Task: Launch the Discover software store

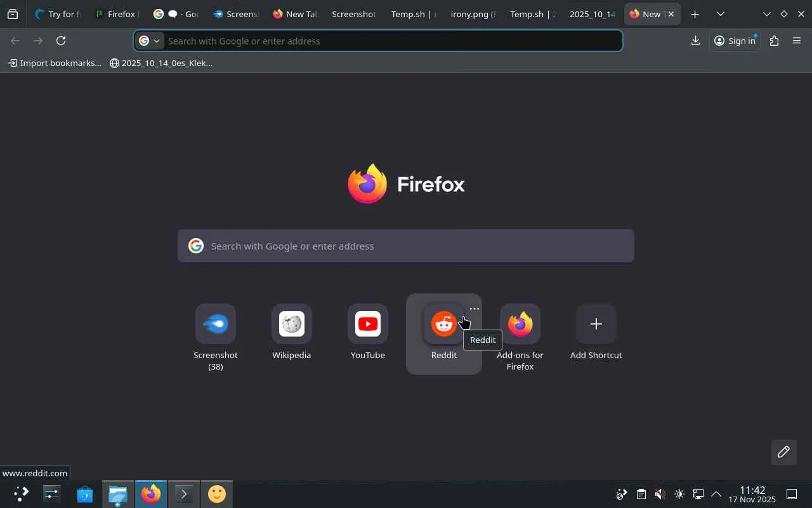Action: [85, 494]
